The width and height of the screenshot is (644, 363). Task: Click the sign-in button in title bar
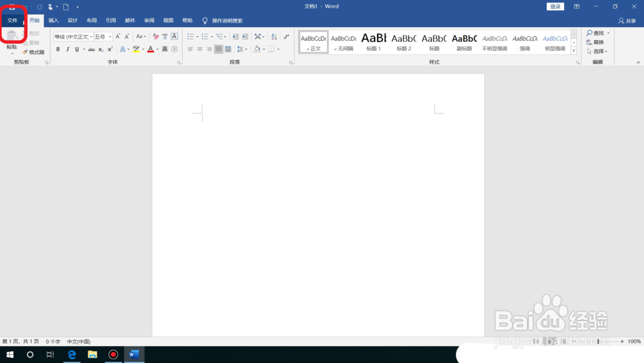tap(555, 6)
